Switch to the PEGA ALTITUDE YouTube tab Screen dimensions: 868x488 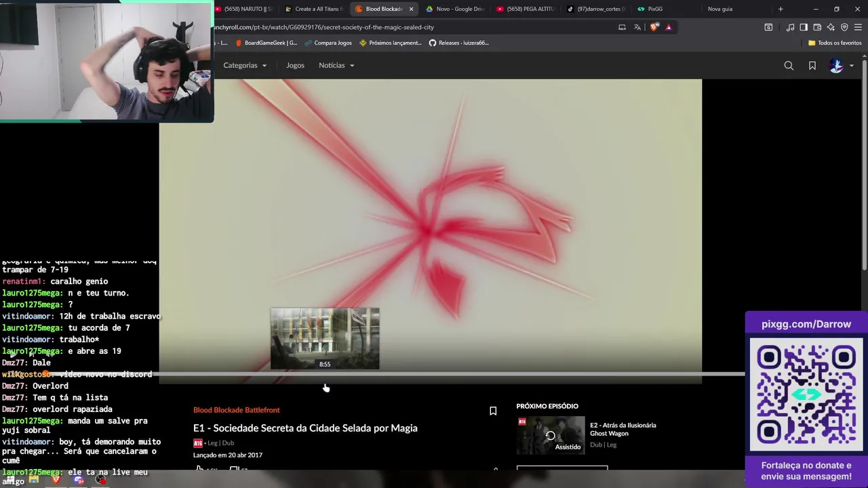(x=525, y=9)
